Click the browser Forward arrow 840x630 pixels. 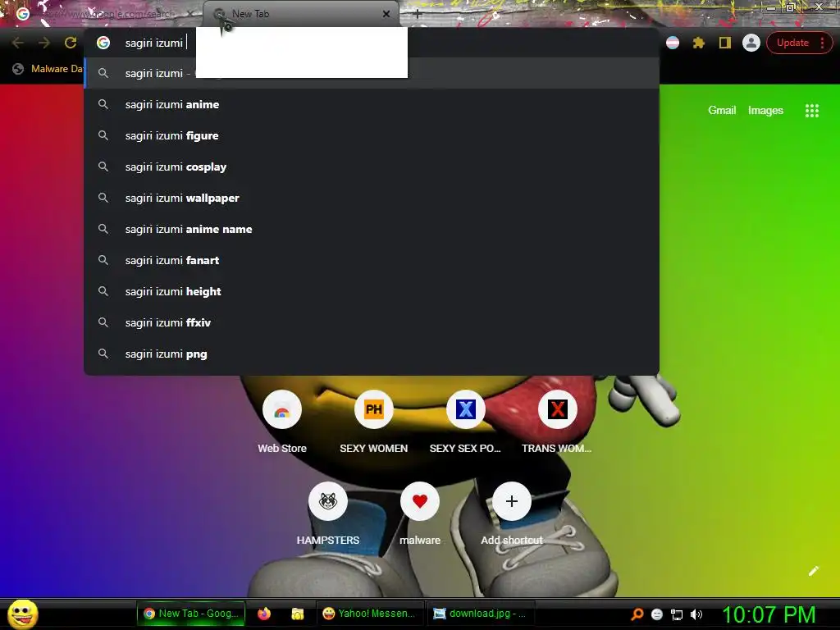click(44, 43)
